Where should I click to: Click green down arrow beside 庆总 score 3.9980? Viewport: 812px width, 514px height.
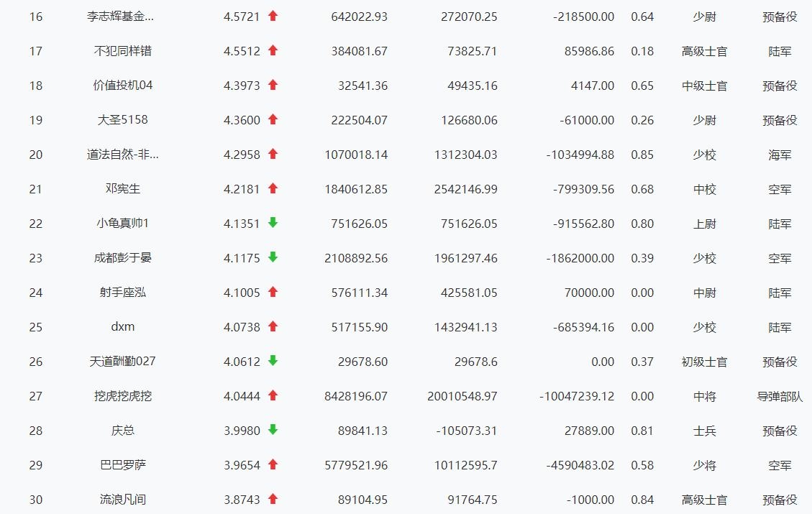pyautogui.click(x=273, y=430)
